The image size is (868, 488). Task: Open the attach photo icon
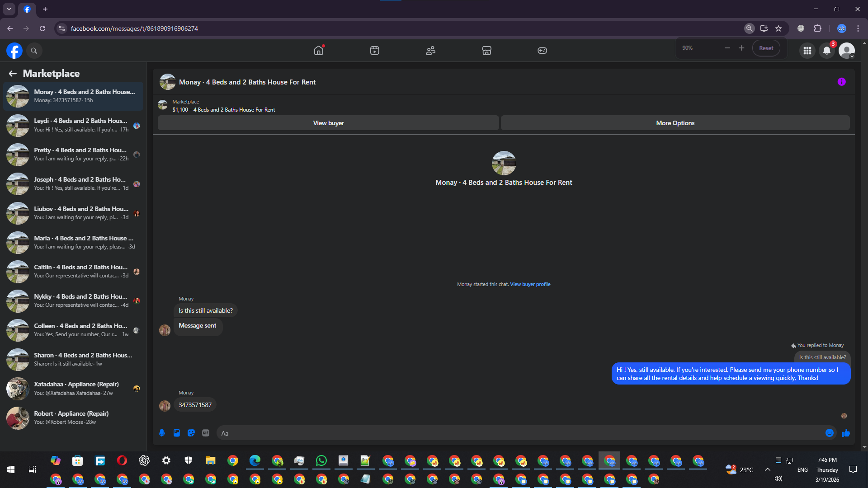point(177,433)
